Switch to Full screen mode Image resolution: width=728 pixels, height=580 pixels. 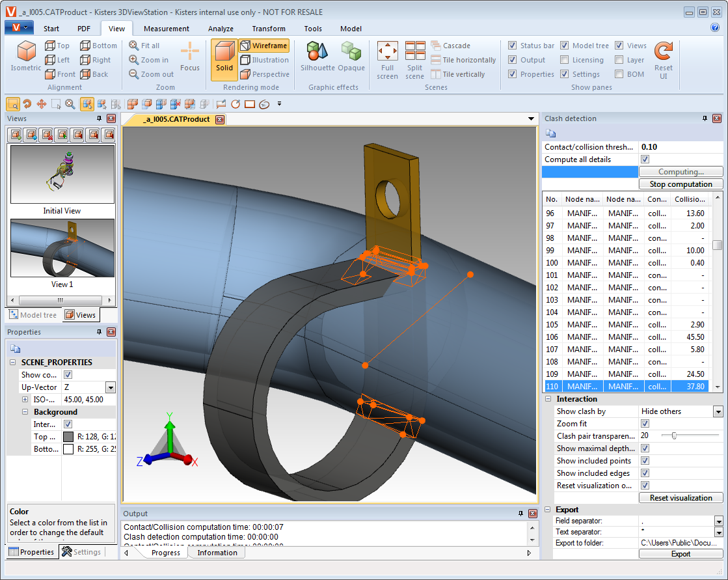387,61
